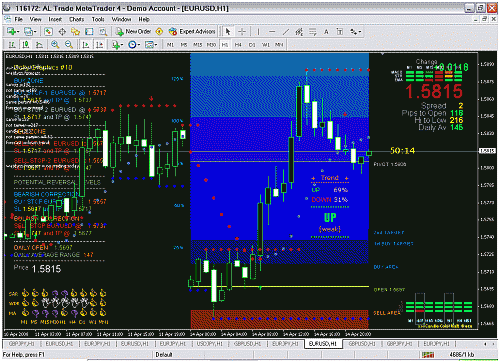The height and width of the screenshot is (361, 500).
Task: Switch to Bar Chart display
Action: [x=12, y=44]
